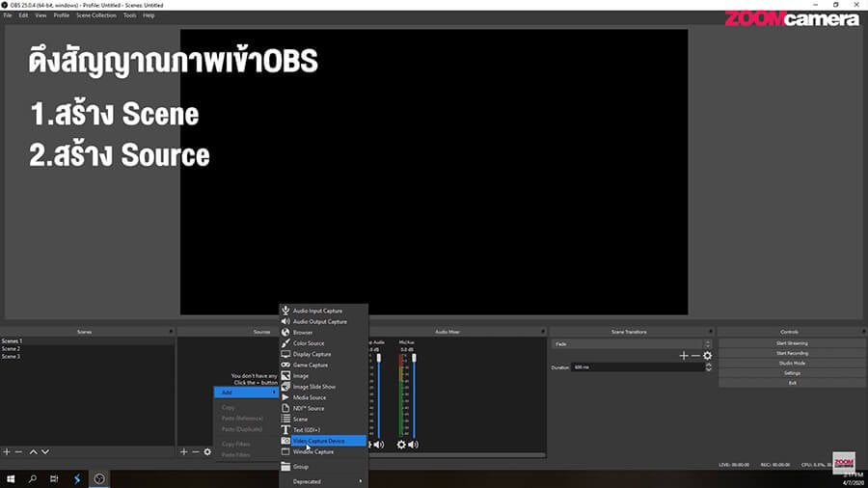The image size is (868, 488).
Task: Open the View menu
Action: click(41, 15)
